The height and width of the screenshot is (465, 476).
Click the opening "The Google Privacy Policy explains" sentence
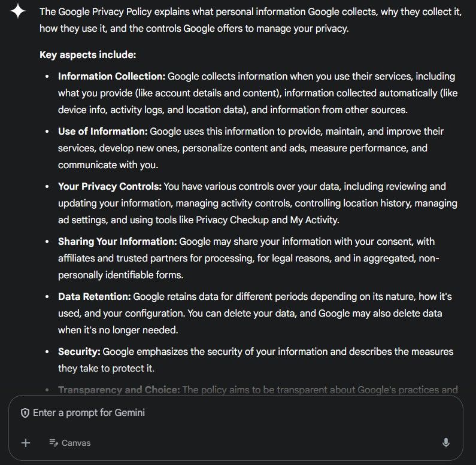coord(120,11)
